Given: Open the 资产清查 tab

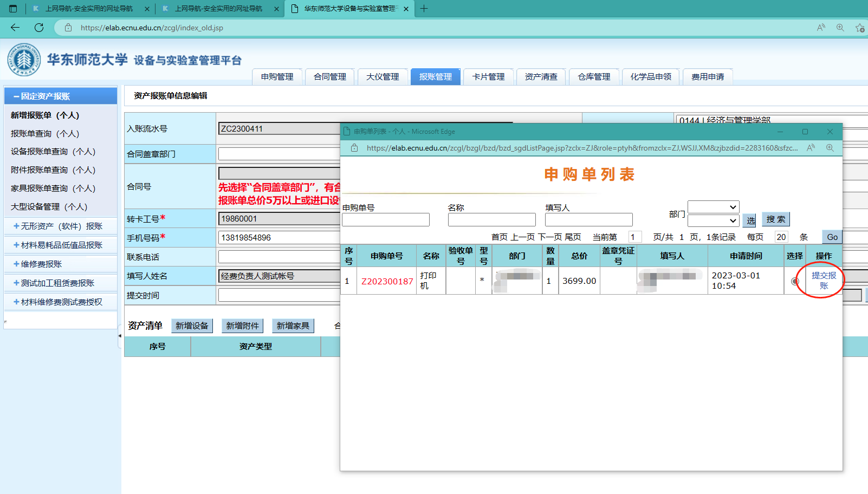Looking at the screenshot, I should point(541,77).
